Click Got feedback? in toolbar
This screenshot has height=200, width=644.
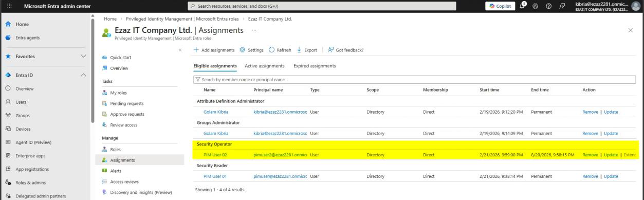coord(346,50)
